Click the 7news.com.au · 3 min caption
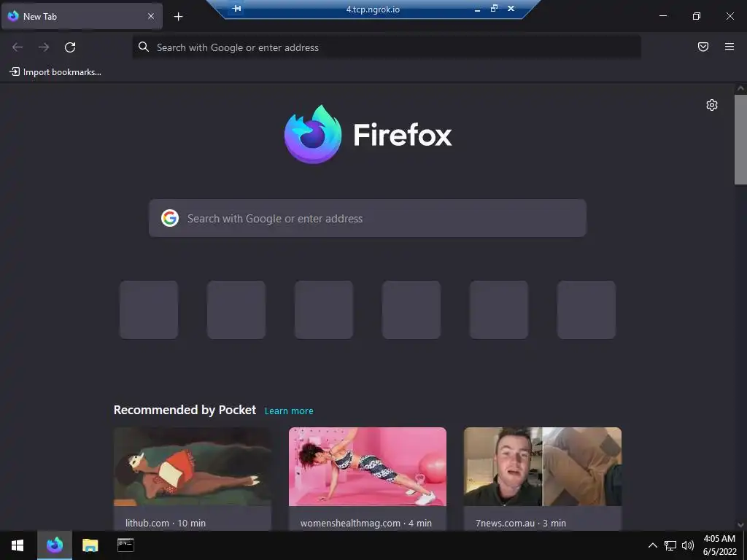747x560 pixels. pyautogui.click(x=521, y=523)
